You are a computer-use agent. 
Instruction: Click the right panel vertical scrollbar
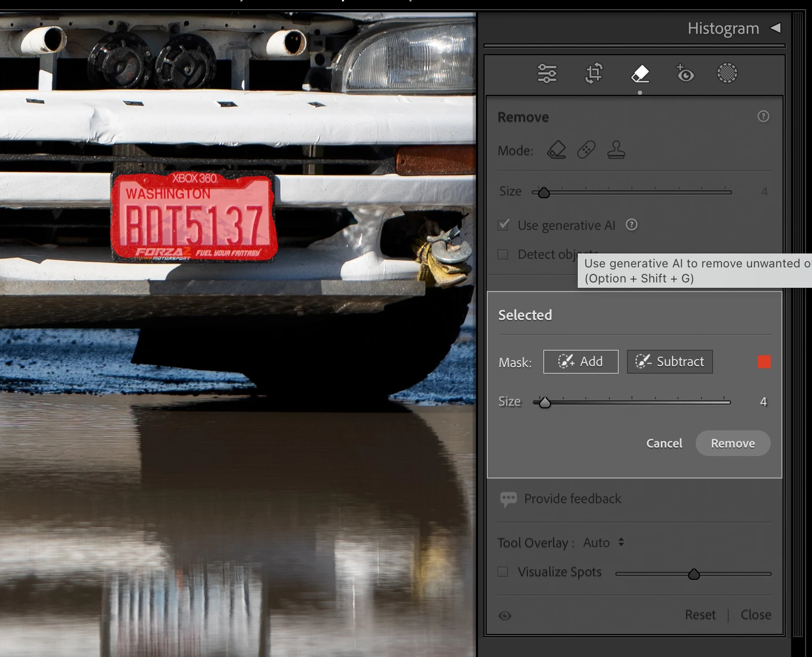(x=798, y=324)
